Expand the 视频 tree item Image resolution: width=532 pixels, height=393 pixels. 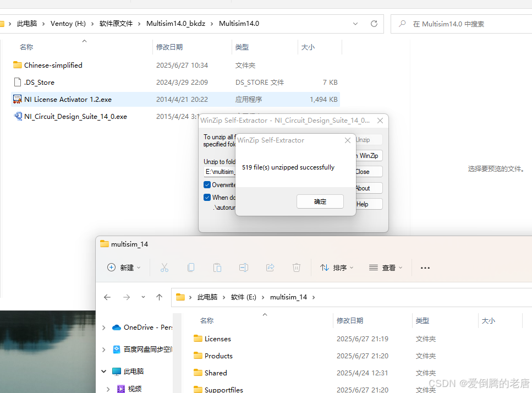pos(108,389)
